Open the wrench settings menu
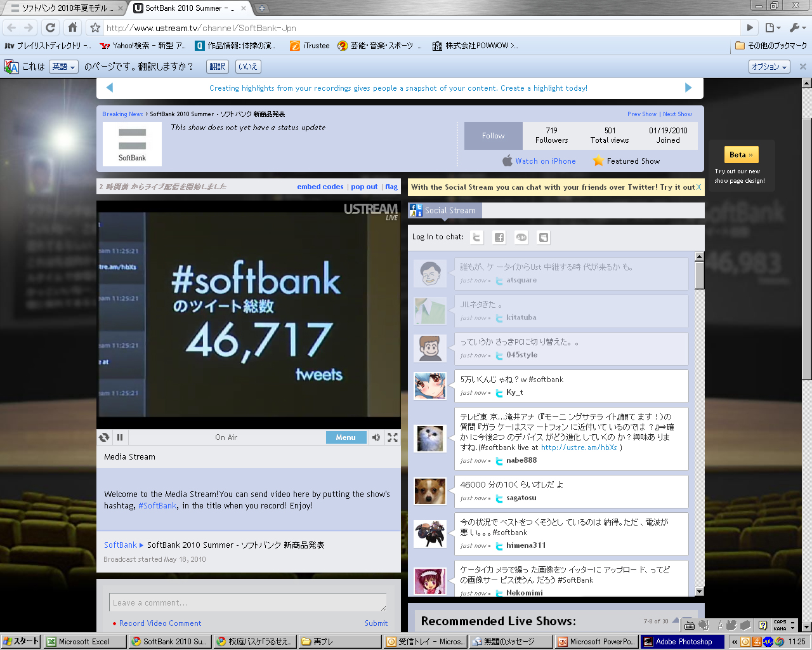812x650 pixels. (797, 28)
